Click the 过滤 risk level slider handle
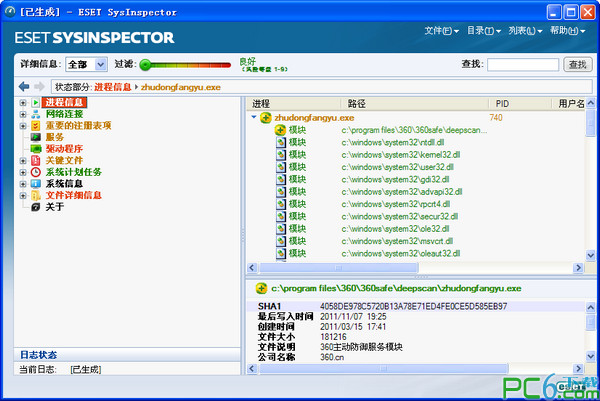This screenshot has height=401, width=600. pyautogui.click(x=145, y=65)
